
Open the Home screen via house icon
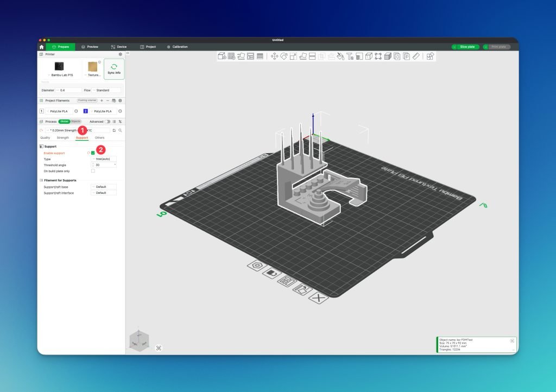[41, 47]
